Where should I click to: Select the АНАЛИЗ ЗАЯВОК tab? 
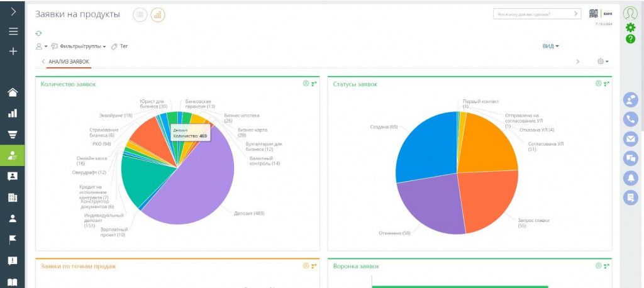69,62
